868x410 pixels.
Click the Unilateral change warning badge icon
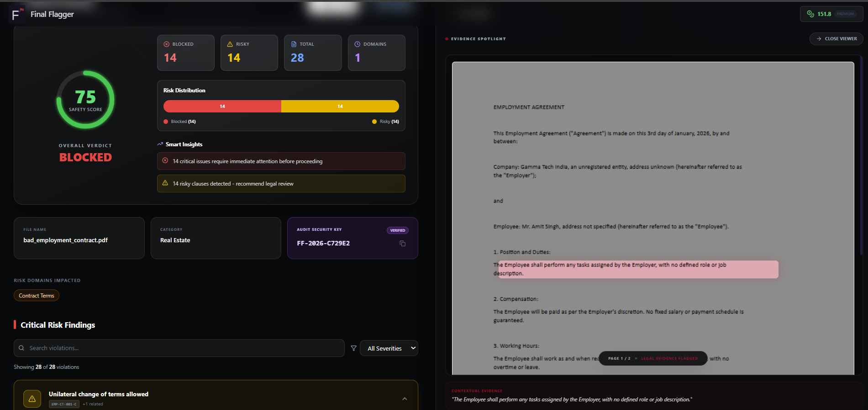coord(32,399)
